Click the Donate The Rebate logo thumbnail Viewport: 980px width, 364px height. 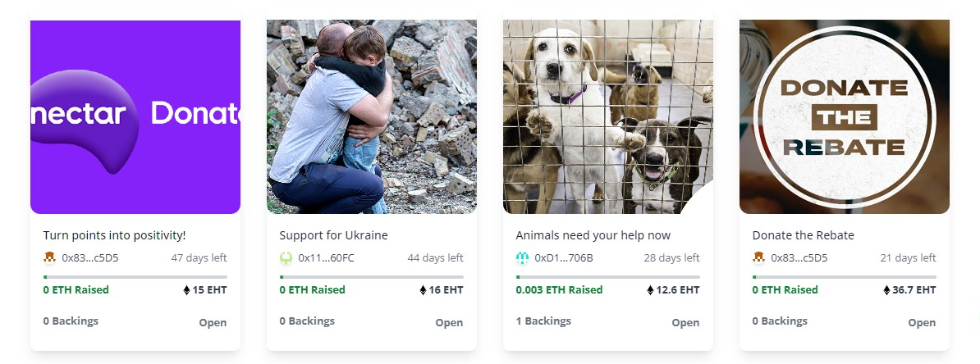845,116
